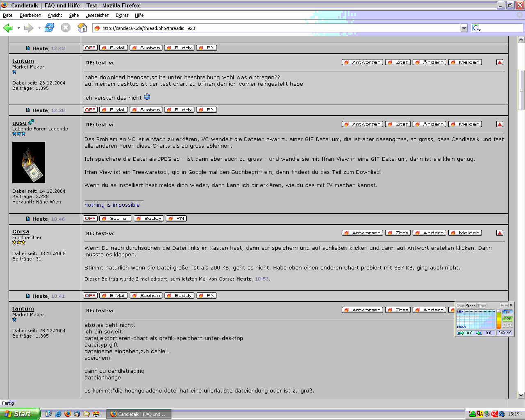Click the Google search engine icon

(x=476, y=28)
